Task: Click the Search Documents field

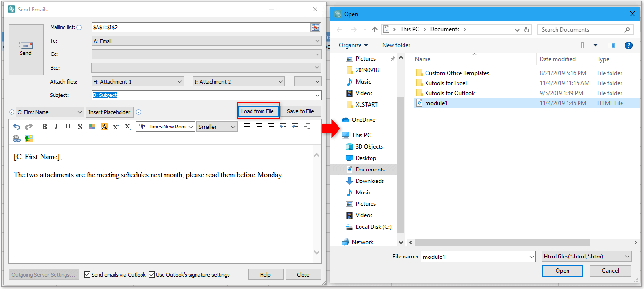Action: click(581, 30)
